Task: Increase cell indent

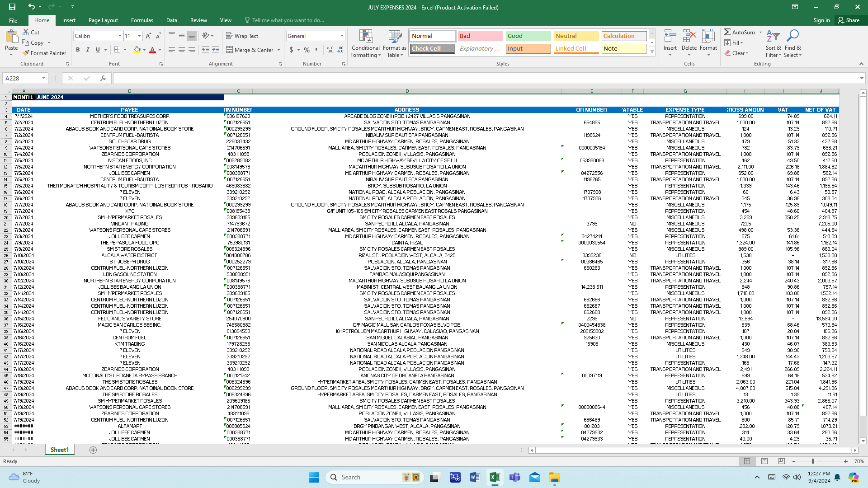Action: (x=216, y=50)
